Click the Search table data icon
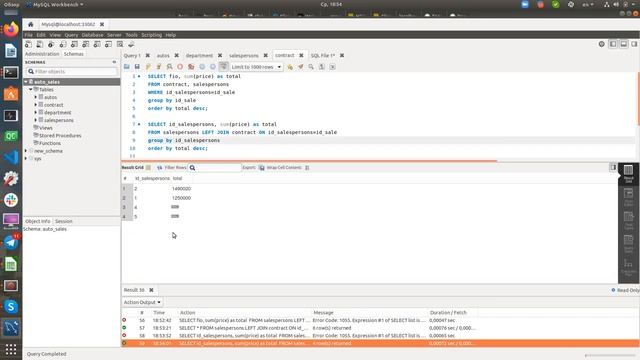The image size is (640, 360). [x=120, y=44]
